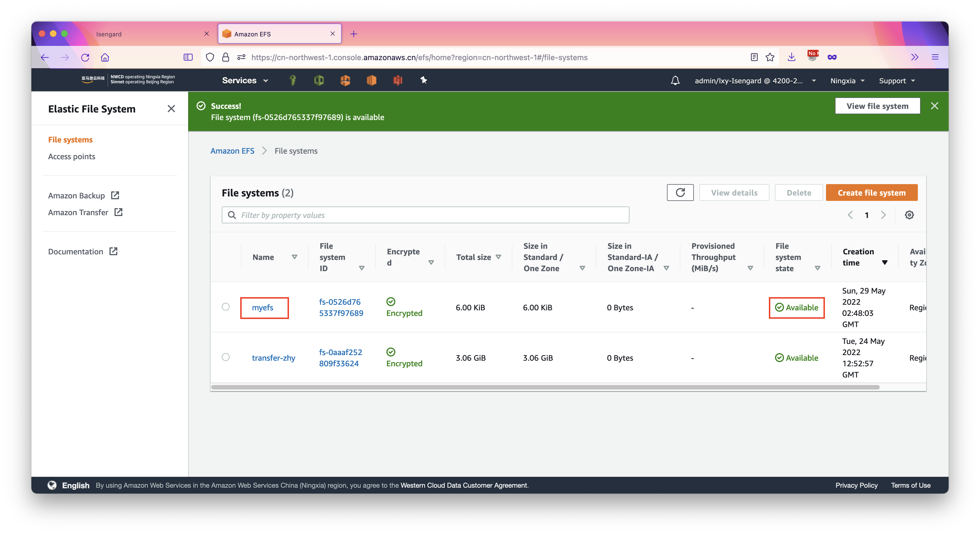Screen dimensions: 980x535
Task: Close the Elastic File System sidebar
Action: pos(171,109)
